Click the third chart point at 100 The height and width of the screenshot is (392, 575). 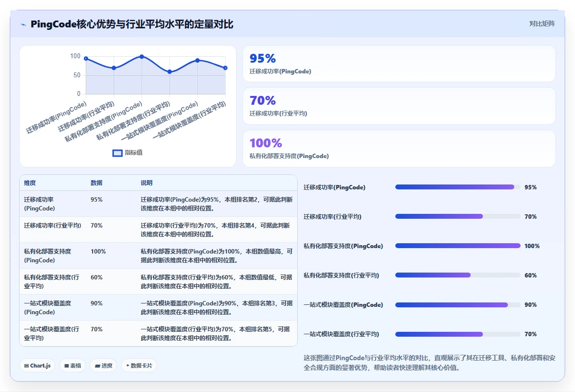point(142,56)
